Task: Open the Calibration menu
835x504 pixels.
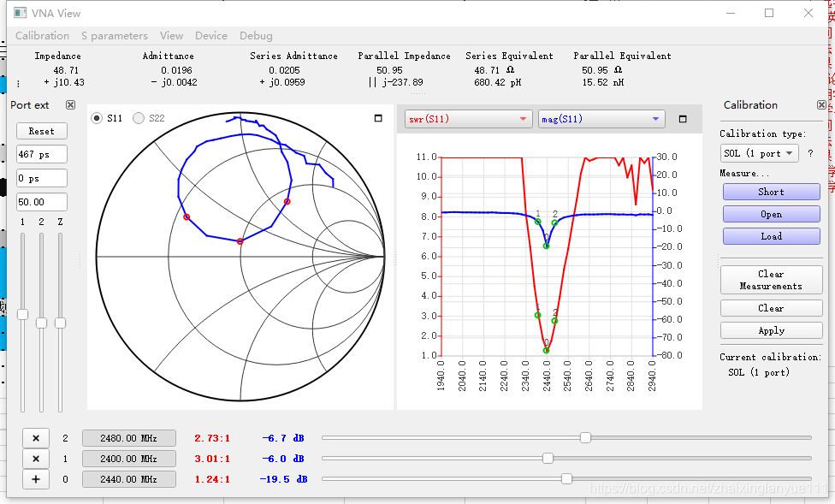Action: pos(42,36)
